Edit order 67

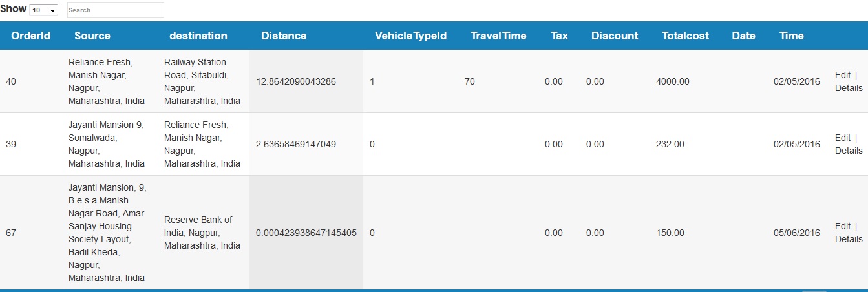point(843,226)
